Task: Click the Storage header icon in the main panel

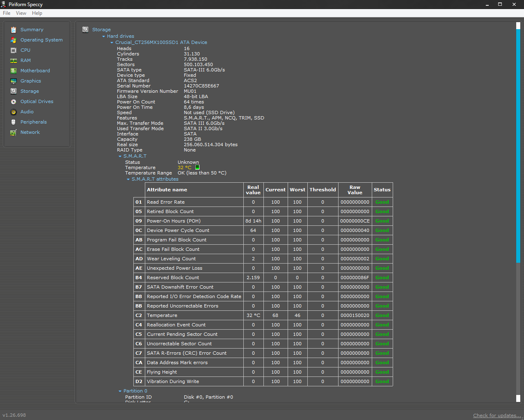Action: coord(85,30)
